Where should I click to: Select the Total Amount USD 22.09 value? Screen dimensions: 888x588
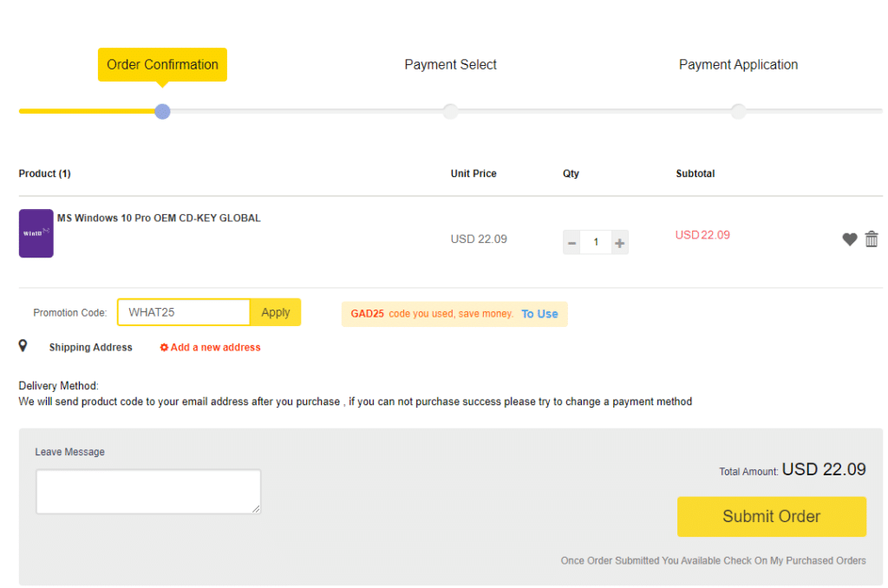[x=824, y=469]
